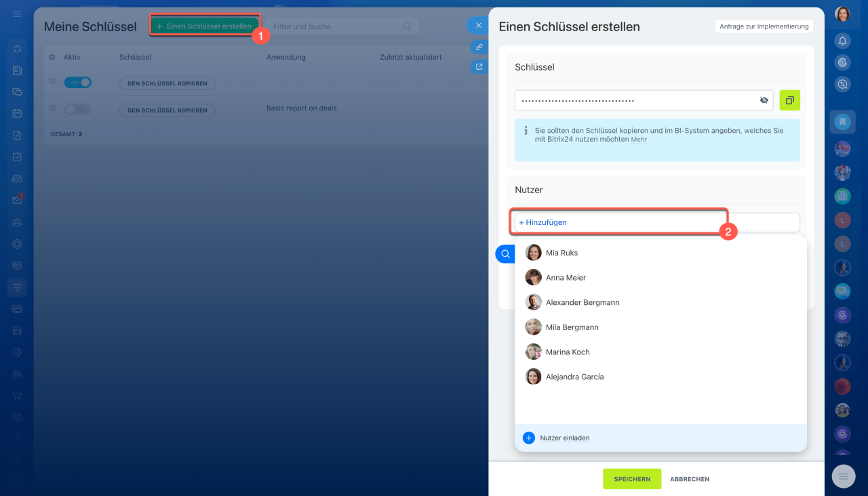Select the highlighted funnel icon in left sidebar
Image resolution: width=868 pixels, height=496 pixels.
[x=17, y=287]
